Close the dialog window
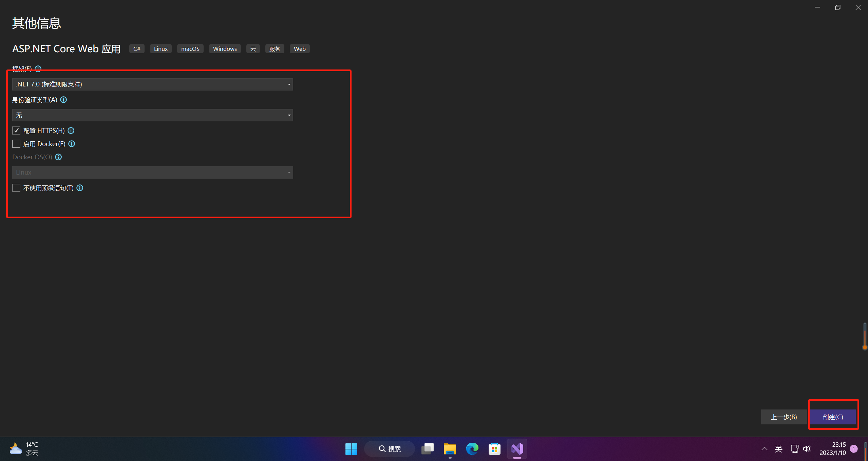 pos(858,7)
